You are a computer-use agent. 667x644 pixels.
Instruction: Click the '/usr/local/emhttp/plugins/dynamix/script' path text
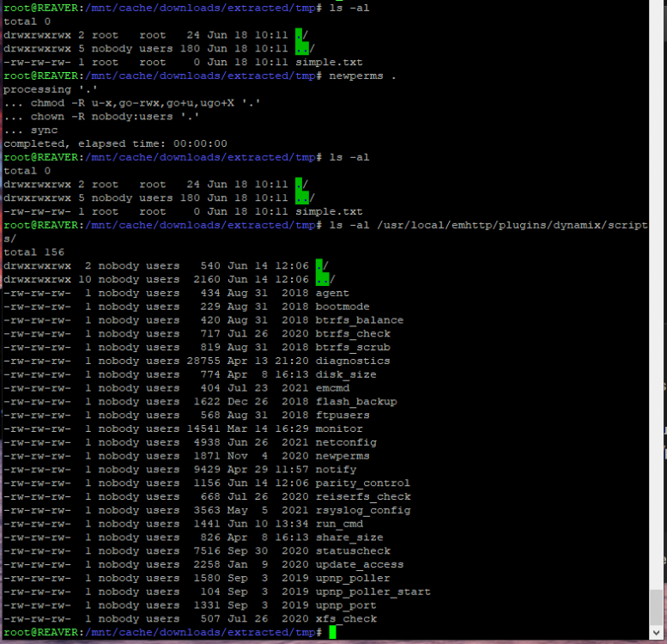(512, 226)
